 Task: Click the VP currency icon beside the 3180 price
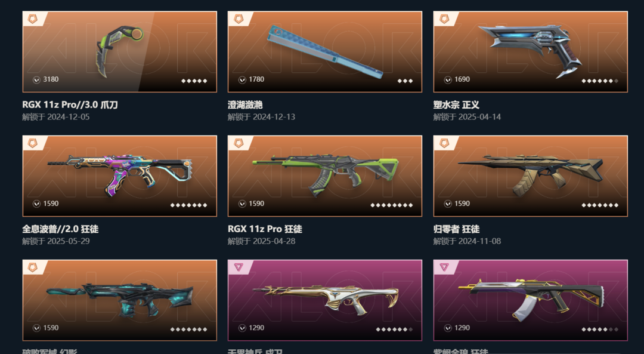36,79
